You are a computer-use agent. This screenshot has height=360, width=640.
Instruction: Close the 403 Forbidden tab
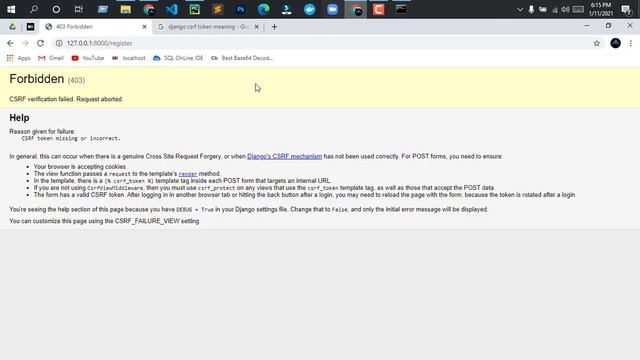point(144,27)
